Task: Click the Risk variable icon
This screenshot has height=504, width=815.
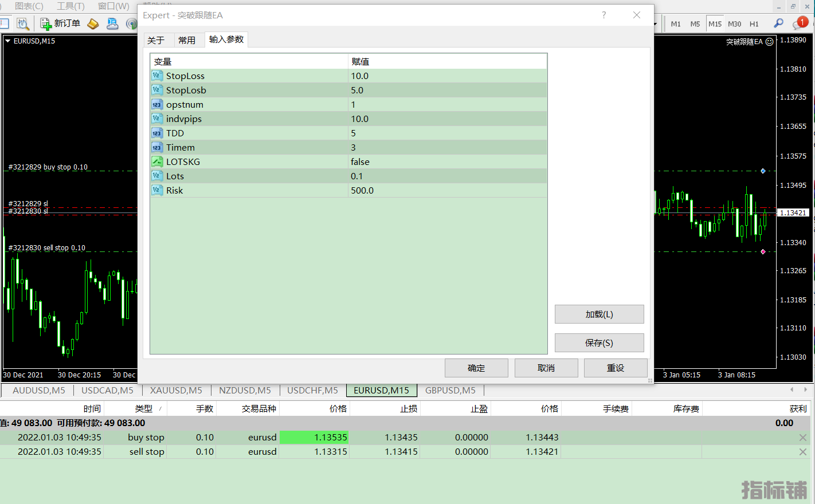Action: [157, 190]
